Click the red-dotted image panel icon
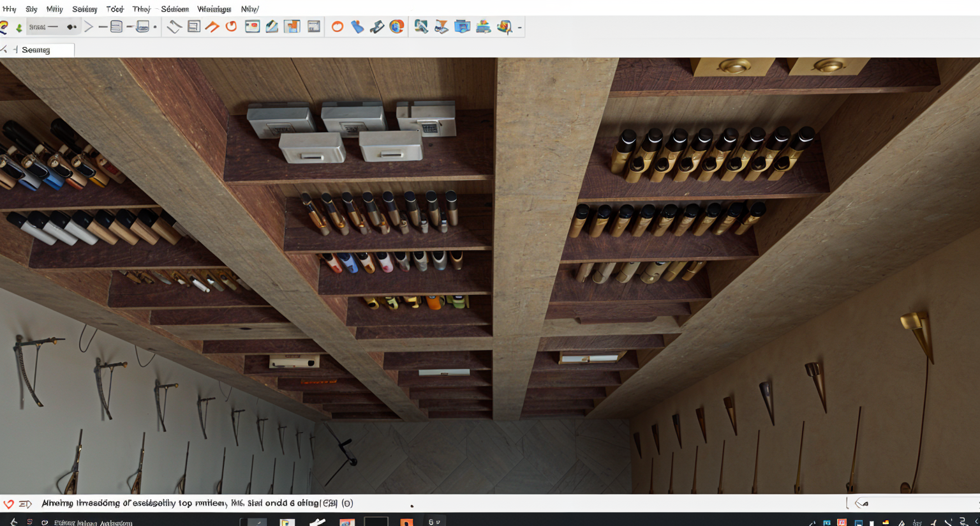 252,27
